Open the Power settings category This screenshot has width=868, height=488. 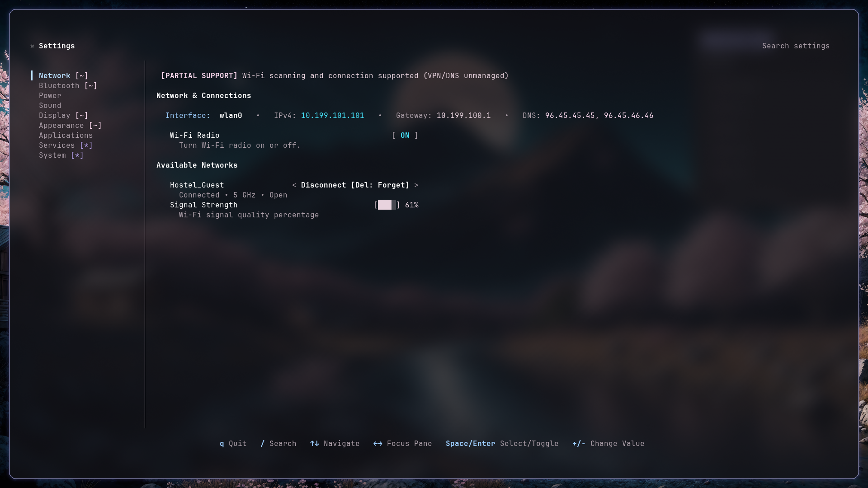pyautogui.click(x=50, y=96)
